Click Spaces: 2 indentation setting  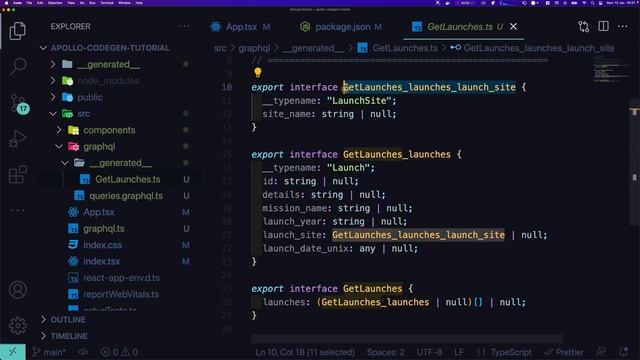pyautogui.click(x=386, y=352)
